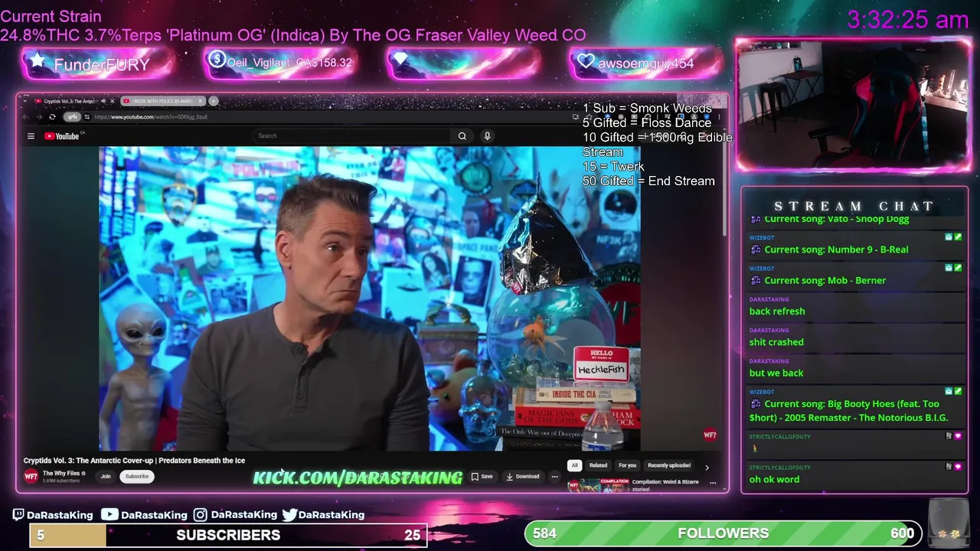Image resolution: width=980 pixels, height=551 pixels.
Task: Reload the page with the browser refresh icon
Action: click(x=52, y=117)
